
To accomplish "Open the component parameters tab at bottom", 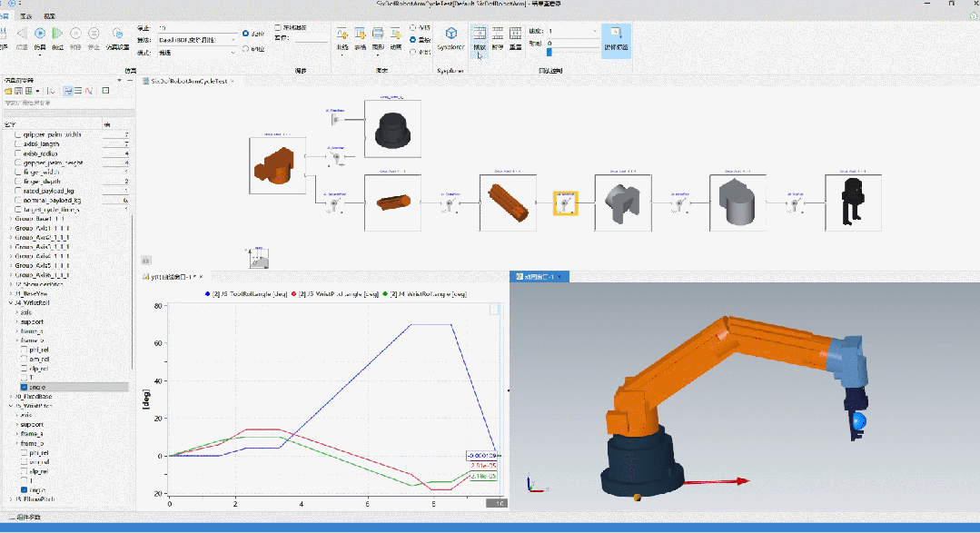I will point(25,518).
